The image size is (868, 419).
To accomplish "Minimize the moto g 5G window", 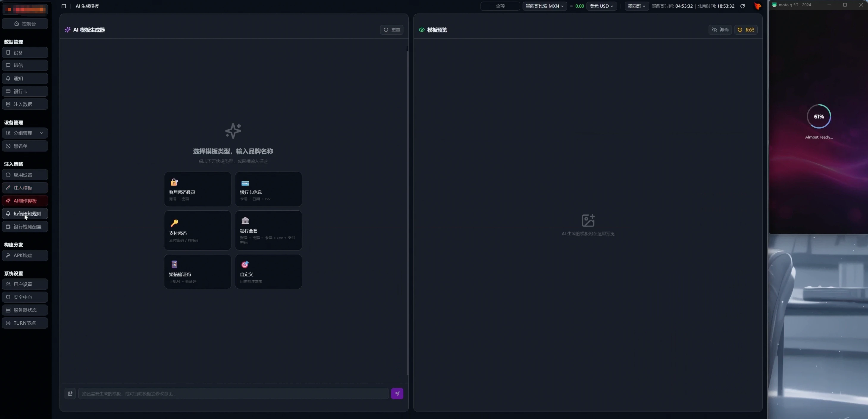I will (829, 5).
